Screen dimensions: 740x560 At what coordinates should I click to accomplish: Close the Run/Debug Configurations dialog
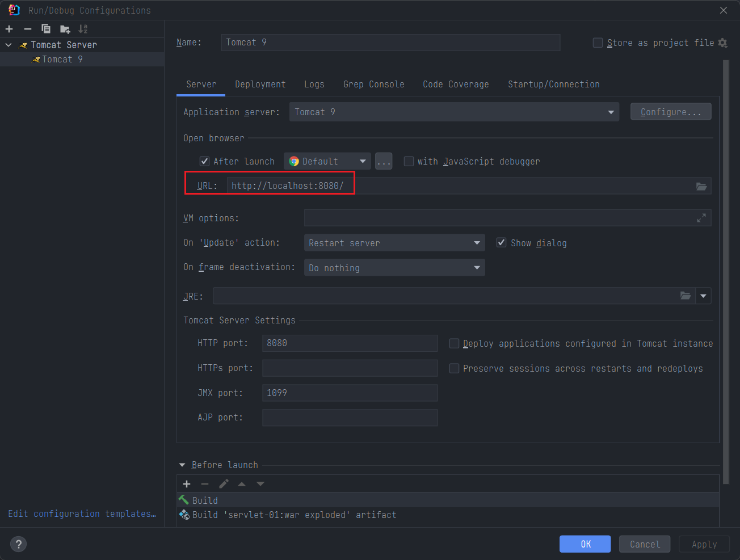tap(724, 10)
